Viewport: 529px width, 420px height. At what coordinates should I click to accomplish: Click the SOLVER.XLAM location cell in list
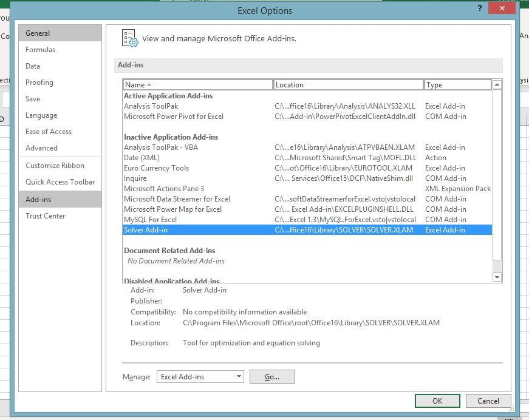344,230
